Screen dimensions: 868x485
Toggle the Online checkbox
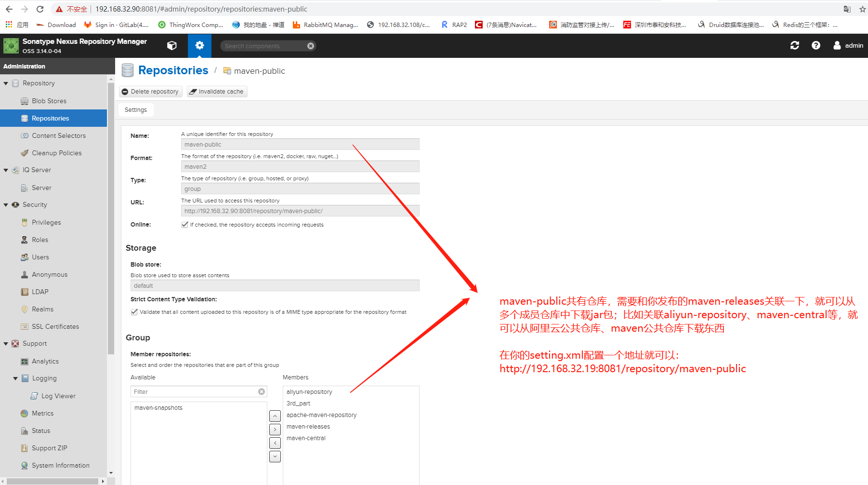click(x=184, y=225)
